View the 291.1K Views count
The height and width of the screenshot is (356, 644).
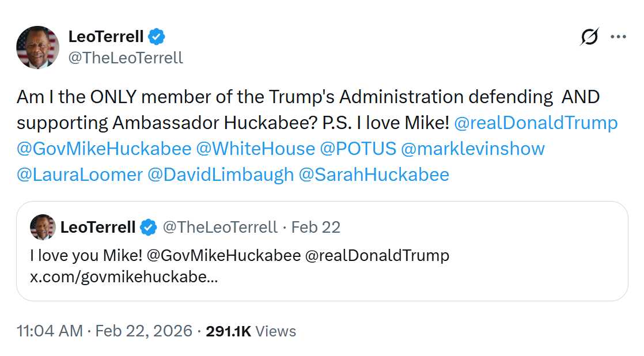point(251,331)
